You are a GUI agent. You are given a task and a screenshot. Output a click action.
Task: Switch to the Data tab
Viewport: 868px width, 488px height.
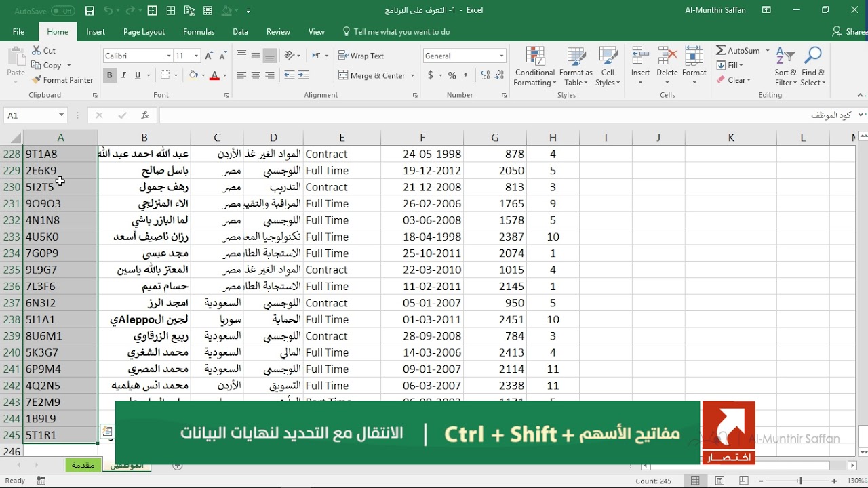click(240, 32)
